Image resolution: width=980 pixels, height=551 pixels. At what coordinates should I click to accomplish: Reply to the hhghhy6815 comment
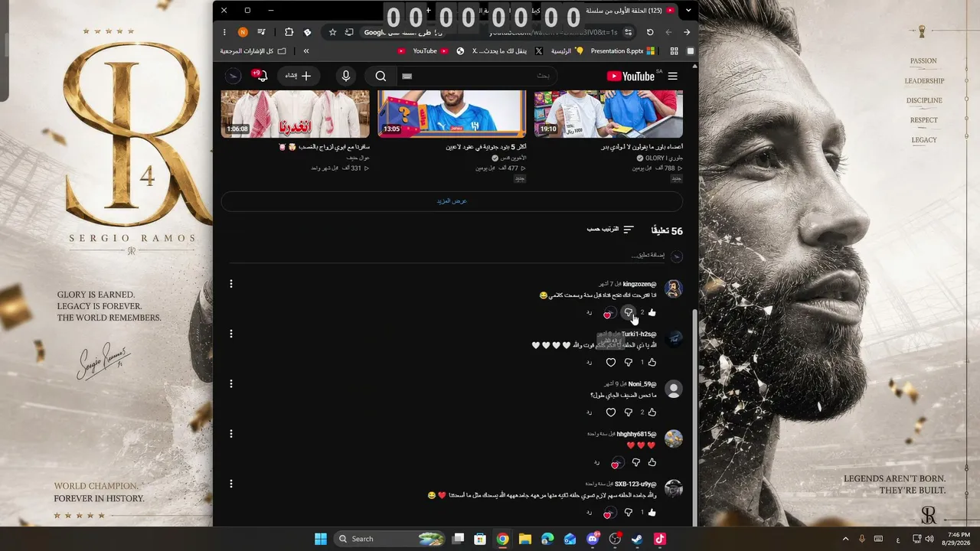coord(596,462)
